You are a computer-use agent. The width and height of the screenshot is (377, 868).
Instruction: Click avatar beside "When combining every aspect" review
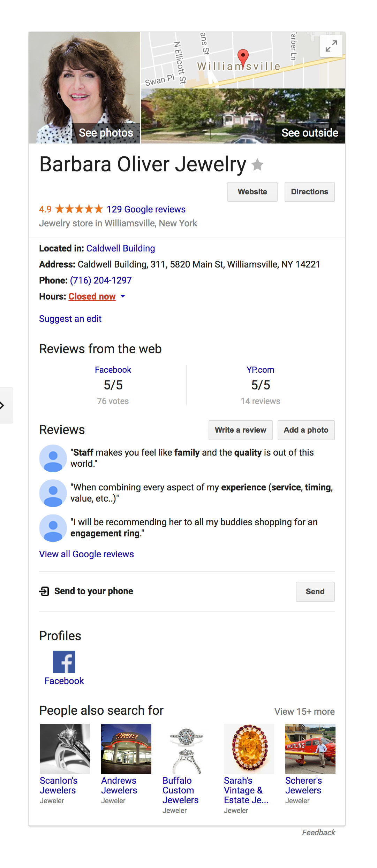point(53,493)
